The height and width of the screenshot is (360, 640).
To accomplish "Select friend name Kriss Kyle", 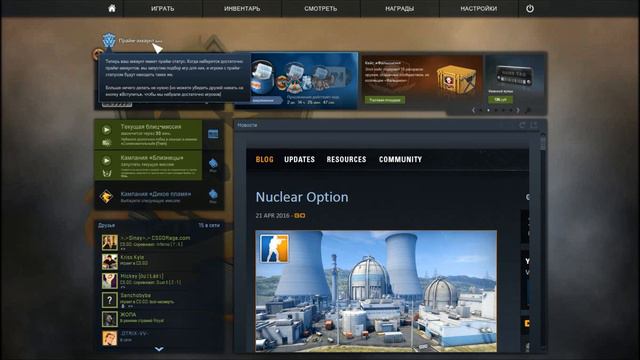I will [x=132, y=257].
